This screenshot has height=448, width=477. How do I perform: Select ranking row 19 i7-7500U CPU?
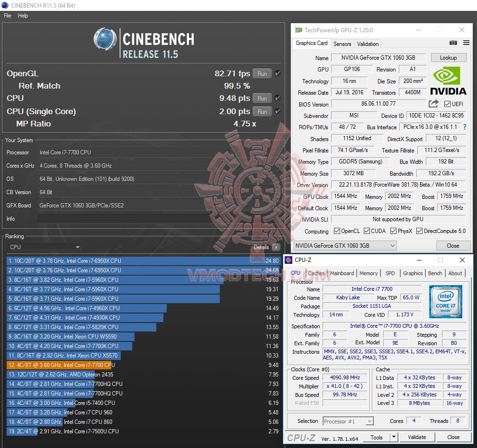[x=143, y=431]
